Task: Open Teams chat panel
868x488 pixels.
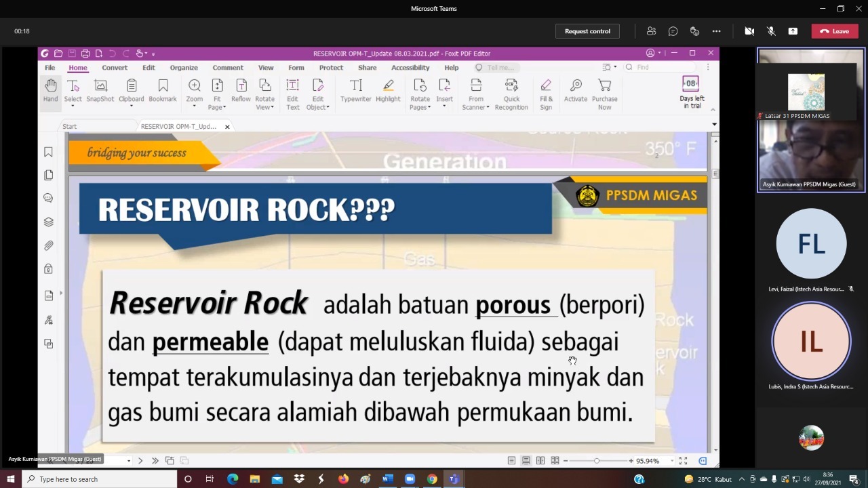Action: click(x=673, y=31)
